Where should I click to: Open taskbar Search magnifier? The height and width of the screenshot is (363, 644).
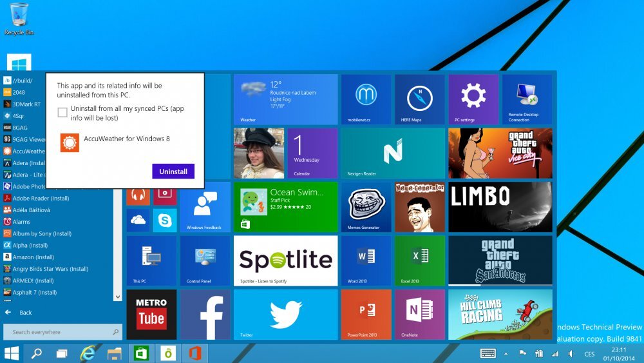(37, 353)
